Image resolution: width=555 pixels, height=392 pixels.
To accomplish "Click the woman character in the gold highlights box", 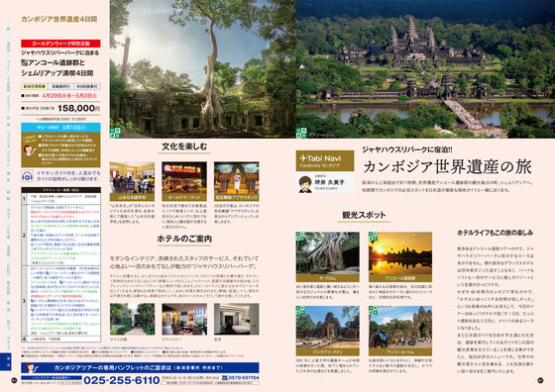I will [29, 149].
